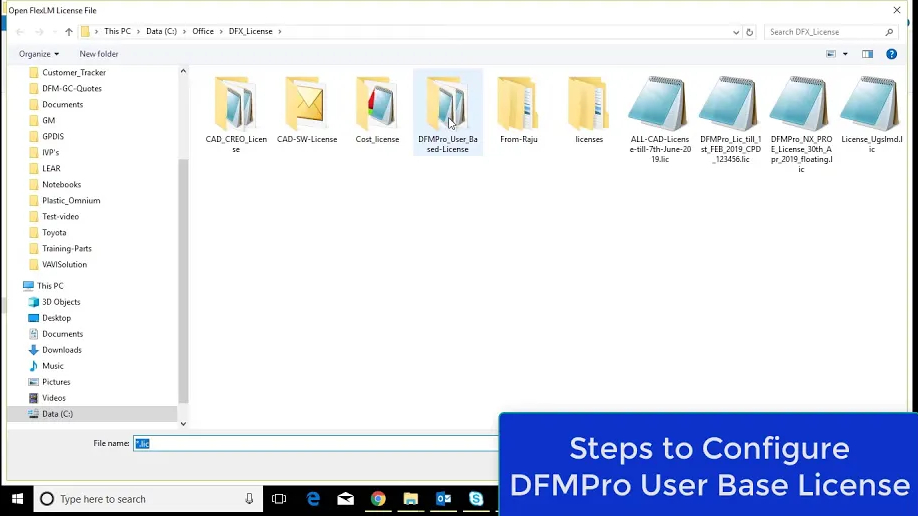Click the Cortana microphone icon
This screenshot has height=516, width=918.
coord(249,499)
